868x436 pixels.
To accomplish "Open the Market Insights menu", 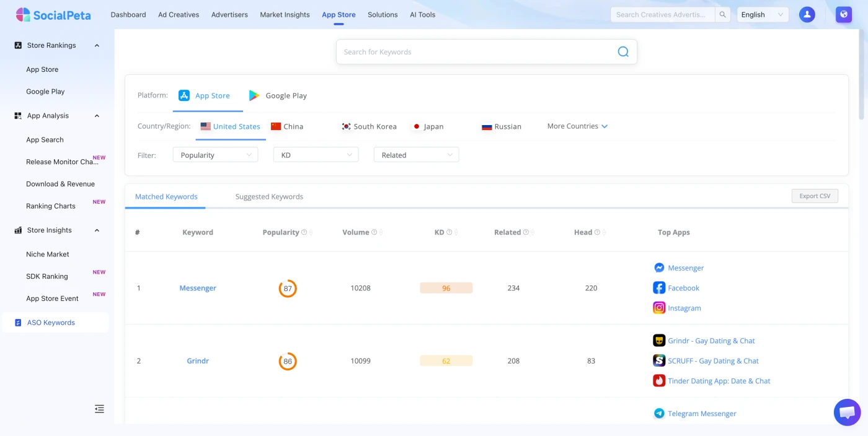I will tap(285, 15).
